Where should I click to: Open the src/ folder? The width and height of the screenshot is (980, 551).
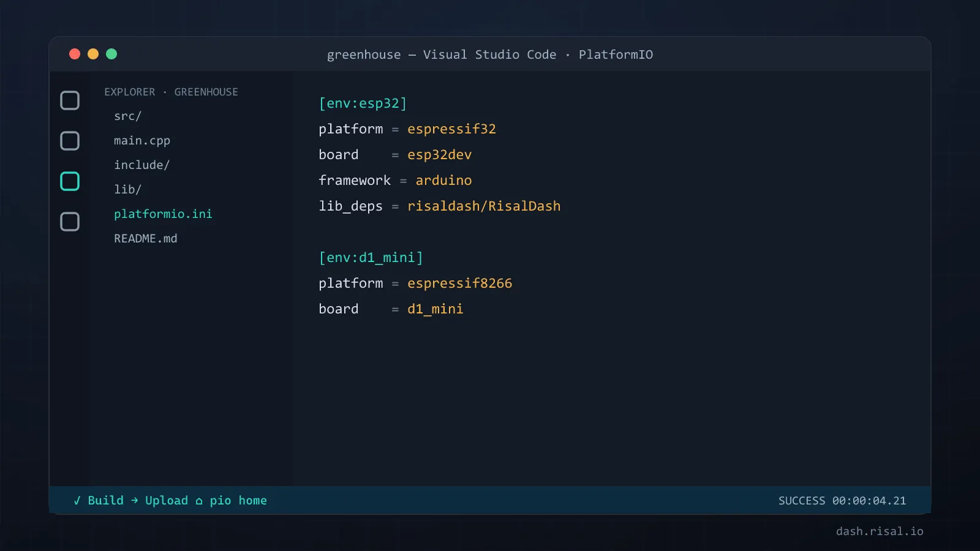click(127, 116)
